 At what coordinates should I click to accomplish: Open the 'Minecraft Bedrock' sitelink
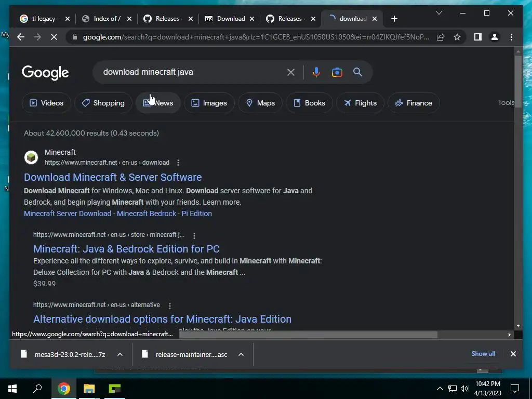point(147,214)
